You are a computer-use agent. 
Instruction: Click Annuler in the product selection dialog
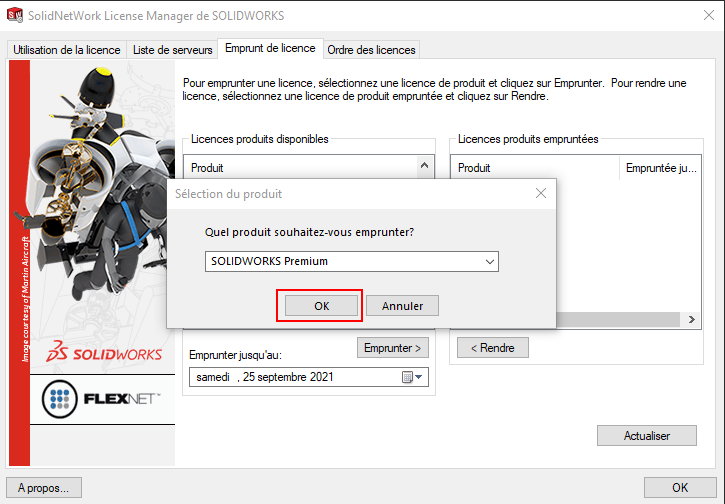point(402,306)
